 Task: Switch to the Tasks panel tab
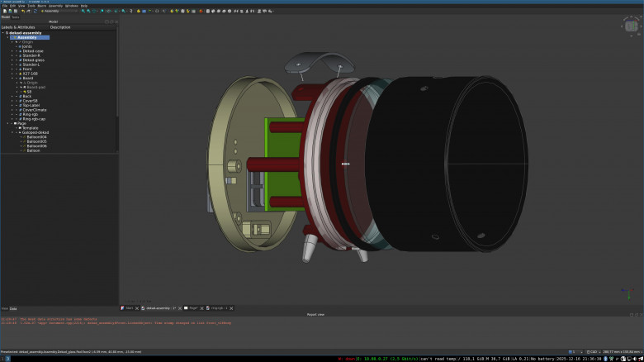click(x=13, y=16)
